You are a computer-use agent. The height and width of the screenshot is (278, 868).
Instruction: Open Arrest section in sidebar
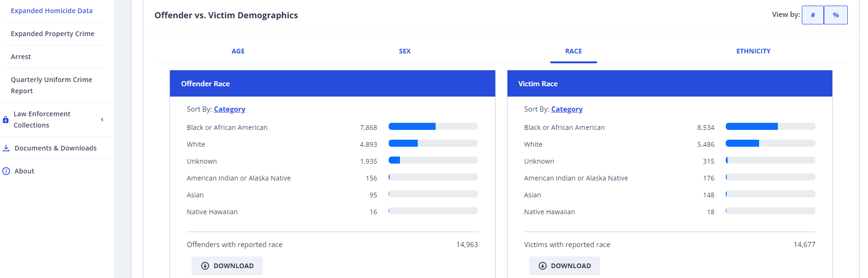21,57
